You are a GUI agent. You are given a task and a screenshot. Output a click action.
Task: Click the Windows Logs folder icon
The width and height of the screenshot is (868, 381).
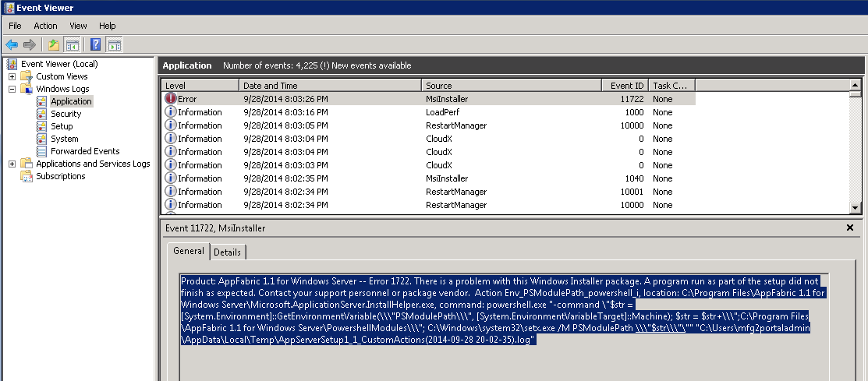pos(27,89)
